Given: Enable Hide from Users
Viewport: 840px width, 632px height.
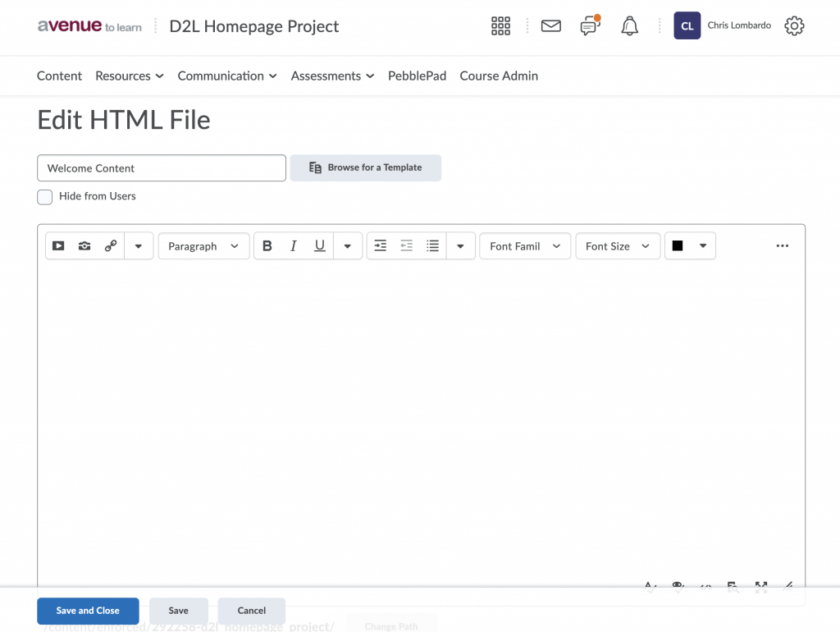Looking at the screenshot, I should (x=44, y=197).
